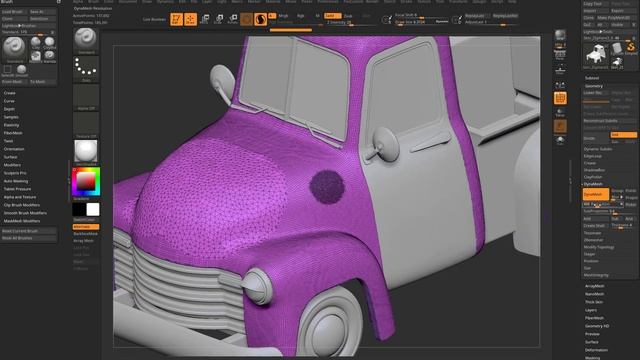
Task: Click the black-and-orange swirl brush-mode icon
Action: pos(260,19)
